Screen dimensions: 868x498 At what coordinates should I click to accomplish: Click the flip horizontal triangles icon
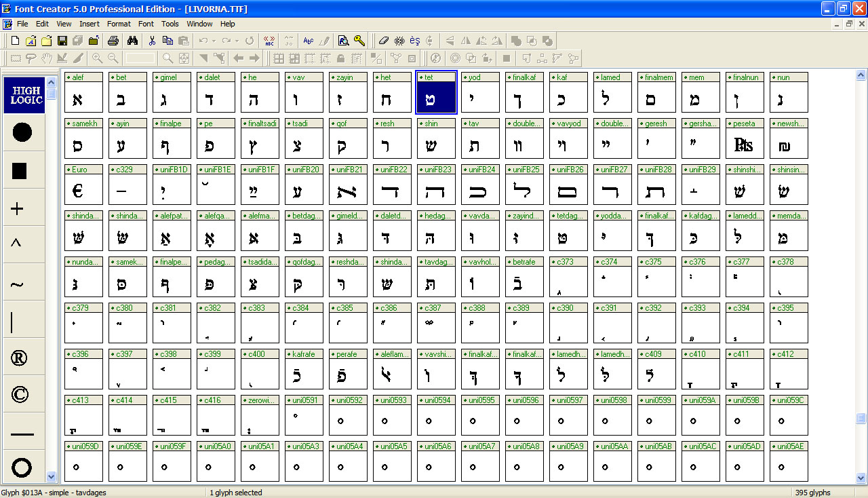click(467, 41)
